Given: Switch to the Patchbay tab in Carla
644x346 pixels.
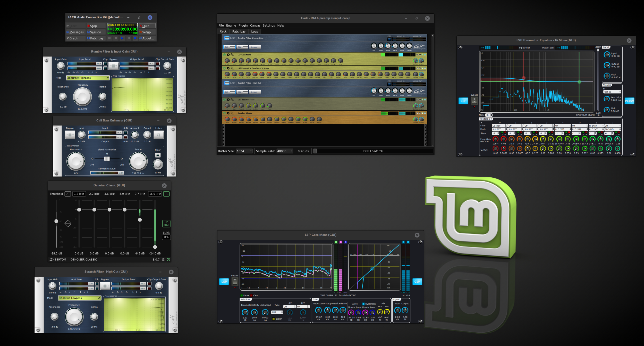Looking at the screenshot, I should [239, 31].
